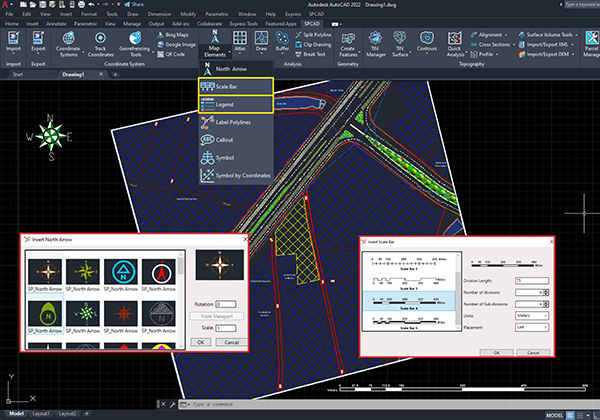
Task: Switch to the Layout1 tab
Action: coord(42,413)
